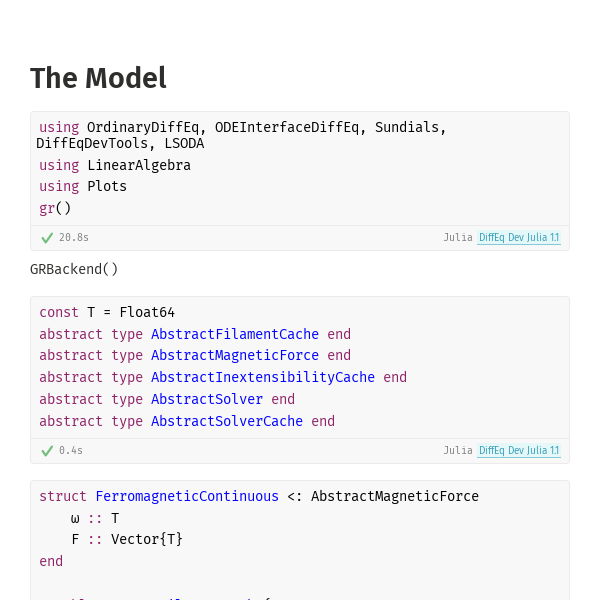600x600 pixels.
Task: Click the green checkmark beside 0.4s
Action: (x=47, y=451)
